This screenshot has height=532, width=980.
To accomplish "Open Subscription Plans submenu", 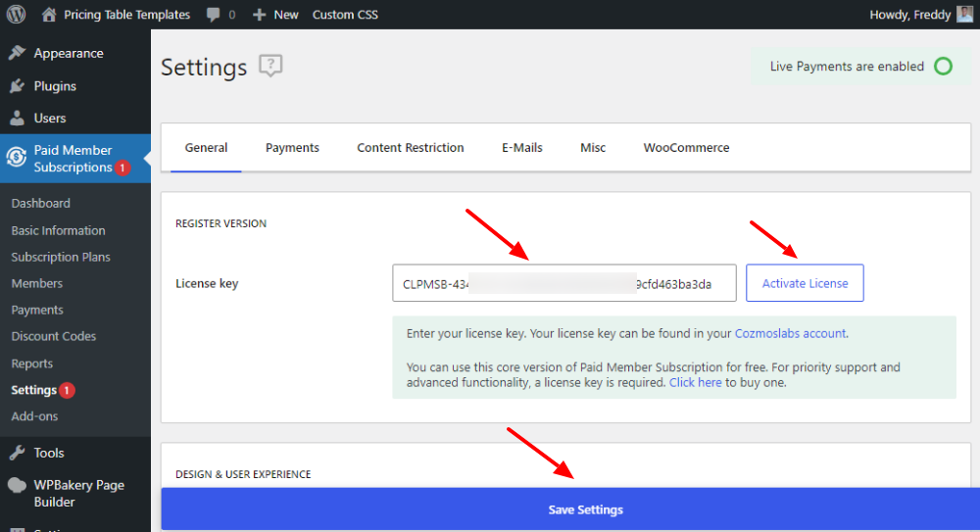I will tap(61, 257).
